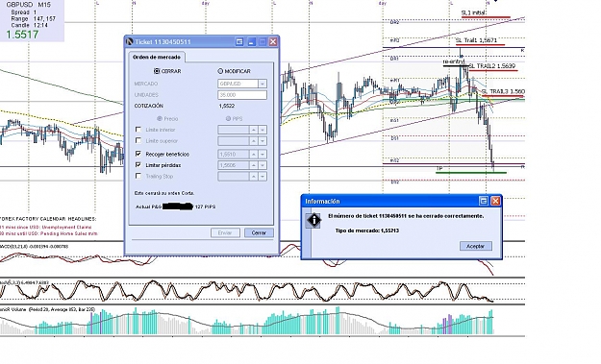Click the Cerrar button in Ticket dialog
This screenshot has height=364, width=601.
(x=259, y=232)
